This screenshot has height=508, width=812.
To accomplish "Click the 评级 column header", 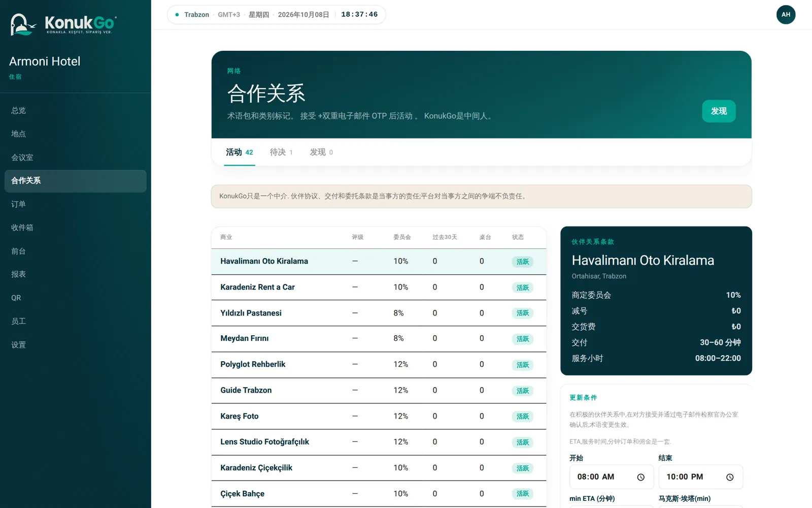I will (358, 237).
